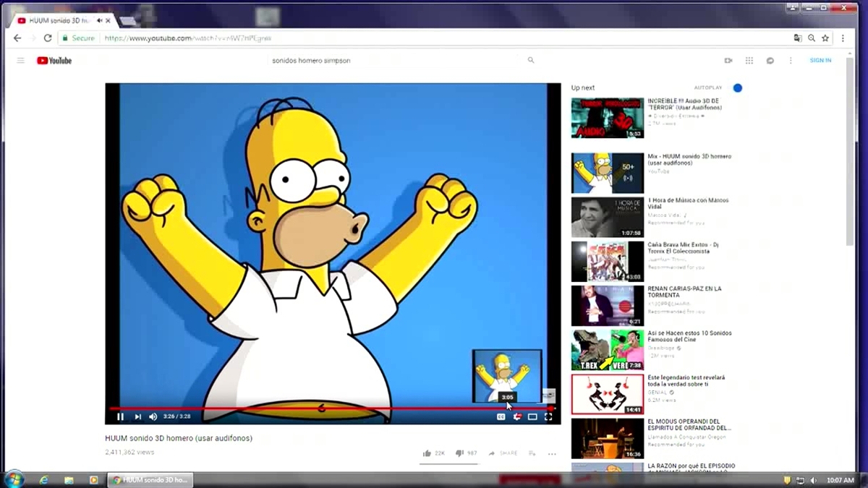This screenshot has width=868, height=488.
Task: Open the INCREIBLE Audio 3D DE TERROR thumbnail
Action: [608, 118]
